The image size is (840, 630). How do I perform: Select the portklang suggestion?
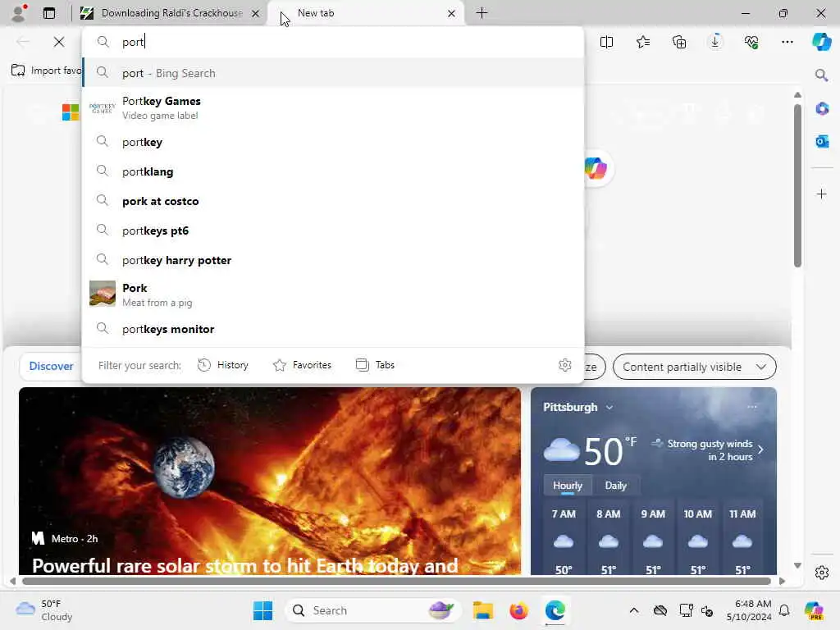tap(333, 171)
